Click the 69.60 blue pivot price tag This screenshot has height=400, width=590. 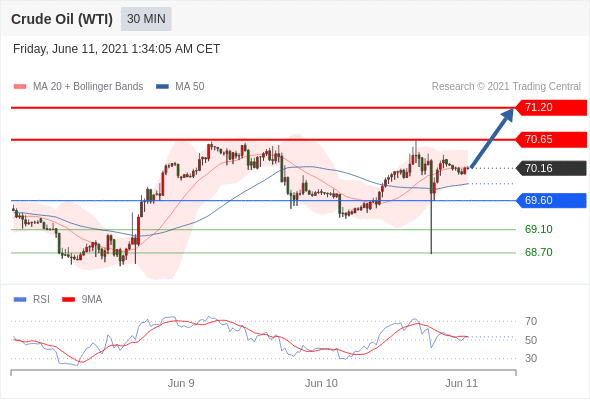[x=551, y=200]
